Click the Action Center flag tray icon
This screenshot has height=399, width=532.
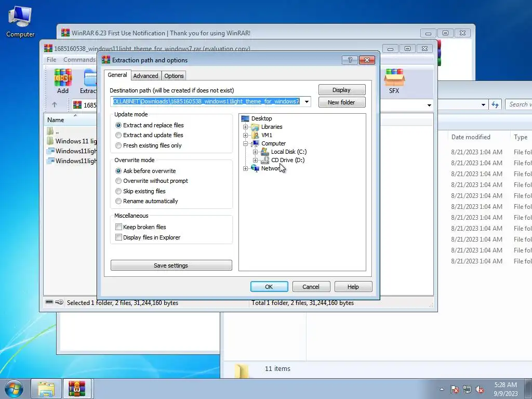455,389
